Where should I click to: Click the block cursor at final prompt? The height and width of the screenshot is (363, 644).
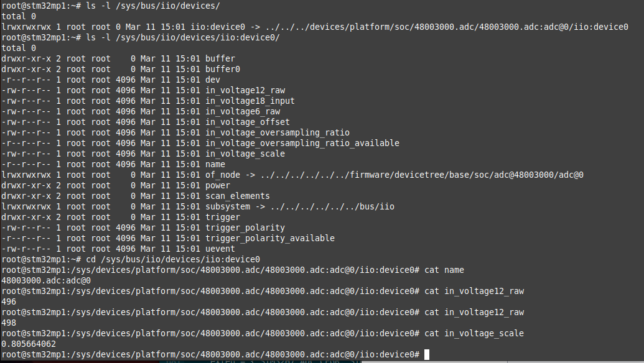tap(426, 354)
